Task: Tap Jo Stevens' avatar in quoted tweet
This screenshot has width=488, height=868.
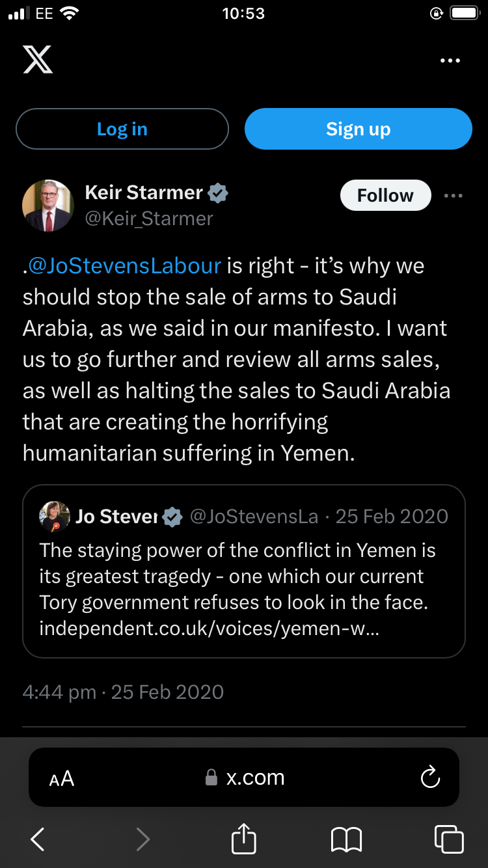Action: [55, 517]
